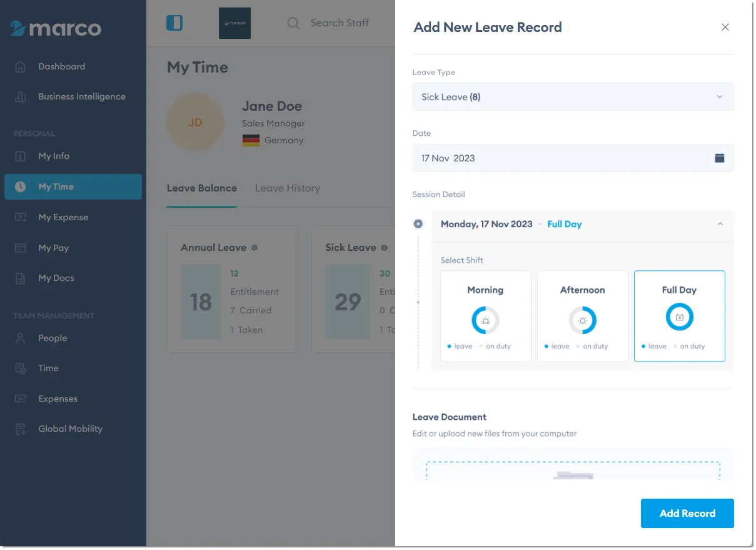Click the Sales Manager title text
The image size is (756, 550).
coord(273,124)
